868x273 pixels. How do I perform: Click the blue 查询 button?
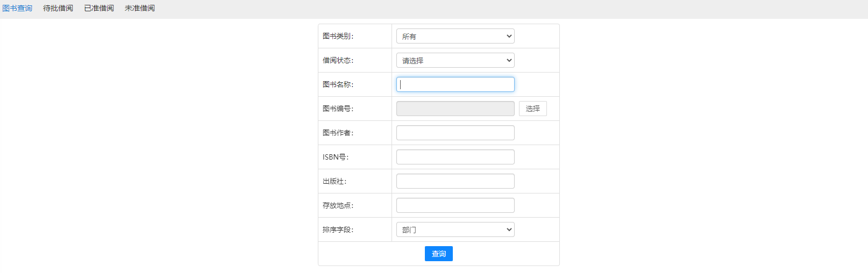(438, 254)
